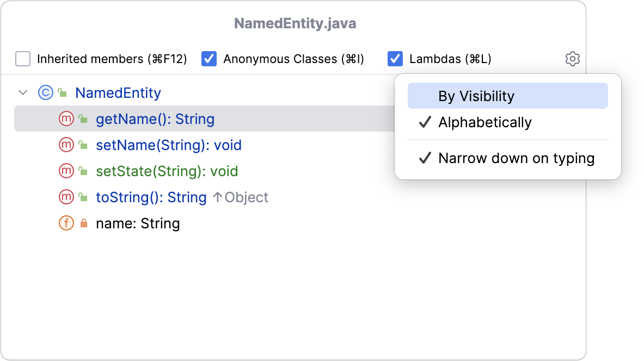Click the method icon beside toString()
The height and width of the screenshot is (361, 644).
click(66, 197)
